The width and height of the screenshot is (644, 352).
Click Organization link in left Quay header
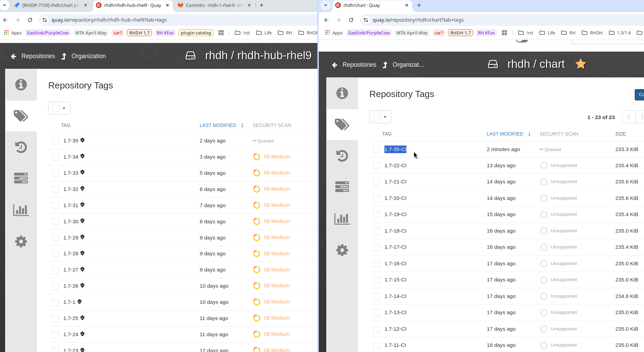coord(88,56)
